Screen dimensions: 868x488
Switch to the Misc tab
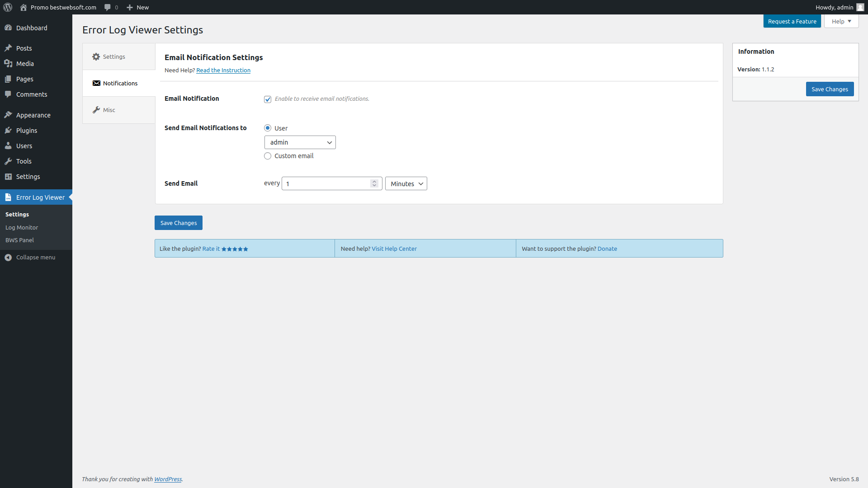pos(109,110)
